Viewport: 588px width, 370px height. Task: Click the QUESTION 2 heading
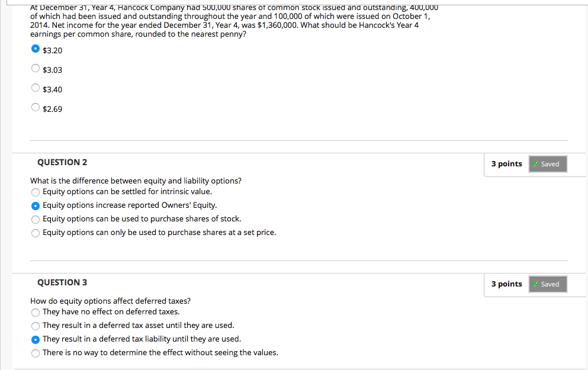(x=62, y=162)
